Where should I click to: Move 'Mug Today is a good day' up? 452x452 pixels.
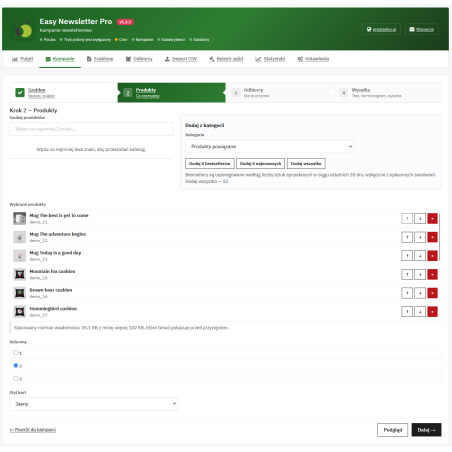click(407, 256)
